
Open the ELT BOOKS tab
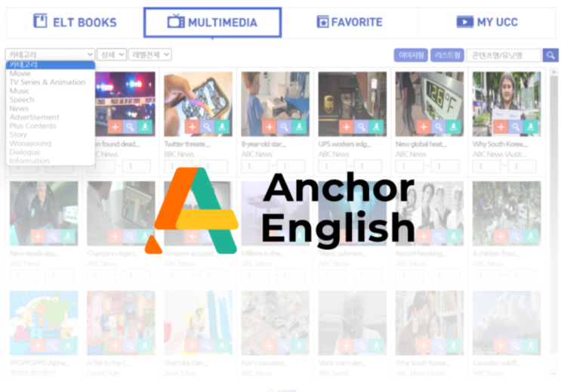point(76,22)
